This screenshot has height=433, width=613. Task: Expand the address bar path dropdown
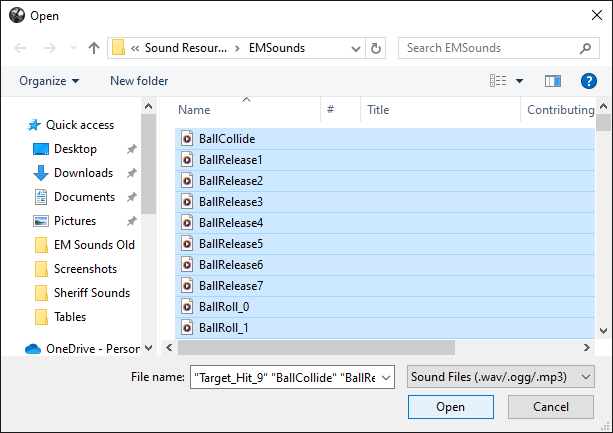point(355,48)
